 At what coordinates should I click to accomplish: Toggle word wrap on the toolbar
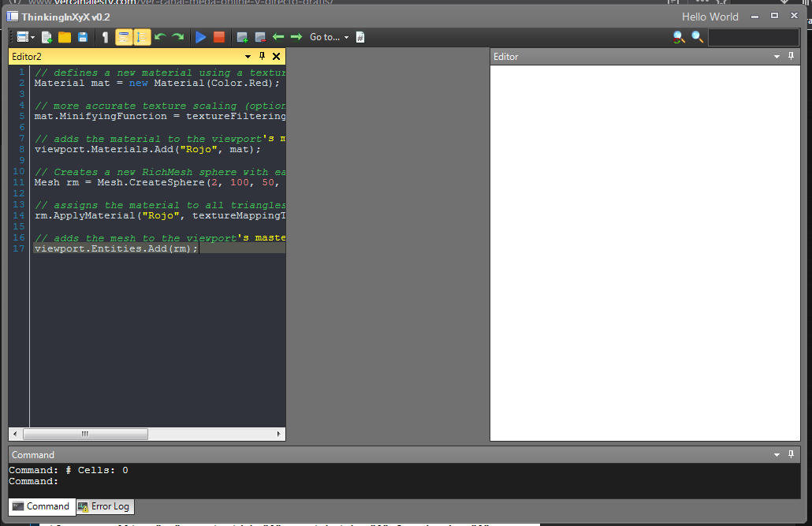pos(124,36)
